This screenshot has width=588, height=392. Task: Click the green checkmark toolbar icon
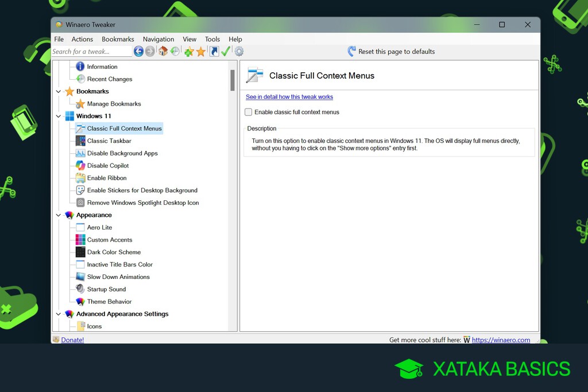(226, 52)
